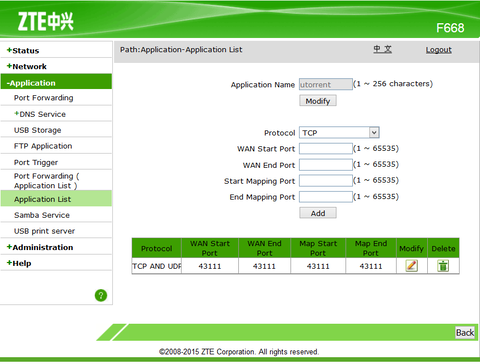The width and height of the screenshot is (480, 364).
Task: Focus the Start Mapping Port field
Action: tap(326, 181)
